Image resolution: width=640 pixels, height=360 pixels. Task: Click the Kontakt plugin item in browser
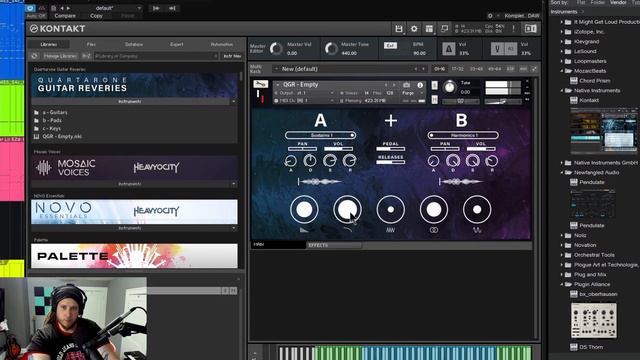click(589, 100)
